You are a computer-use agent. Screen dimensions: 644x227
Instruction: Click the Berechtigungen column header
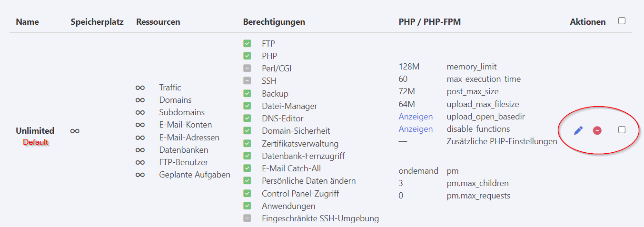pyautogui.click(x=274, y=22)
